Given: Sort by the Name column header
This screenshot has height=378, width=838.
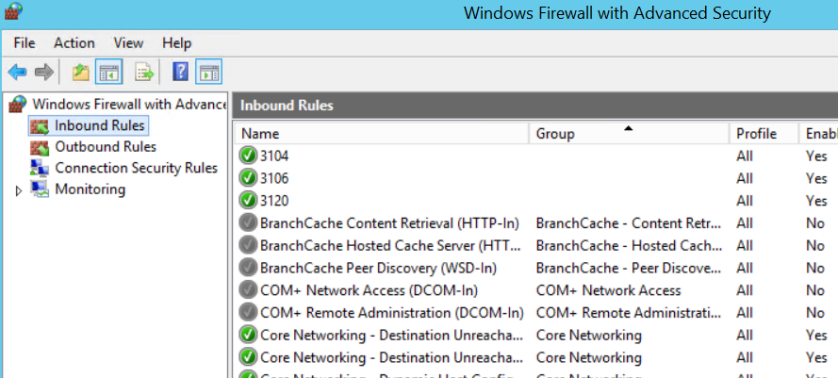Looking at the screenshot, I should click(x=381, y=133).
